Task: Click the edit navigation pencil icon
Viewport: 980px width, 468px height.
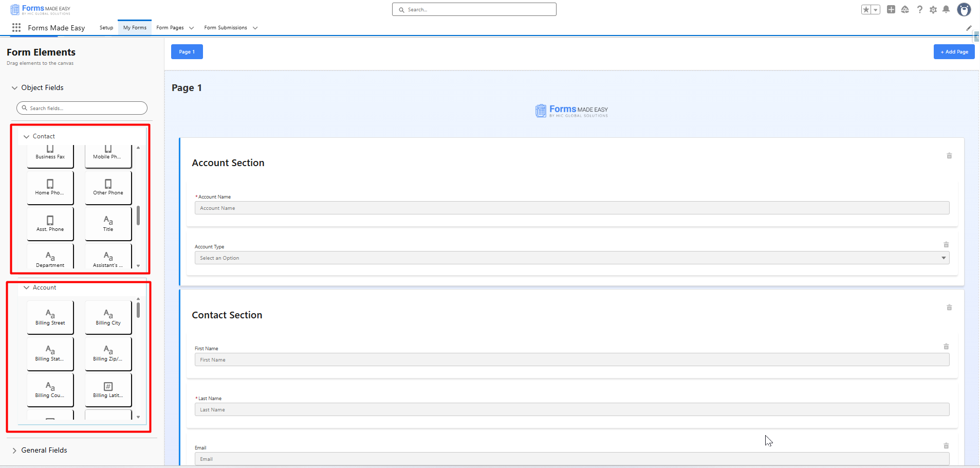Action: pyautogui.click(x=969, y=28)
